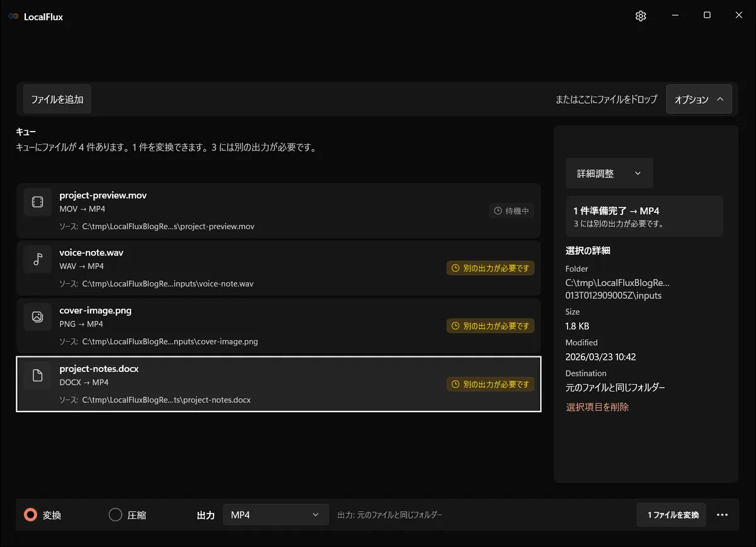Image resolution: width=756 pixels, height=547 pixels.
Task: Click the 1.8 KB size value
Action: tap(578, 326)
